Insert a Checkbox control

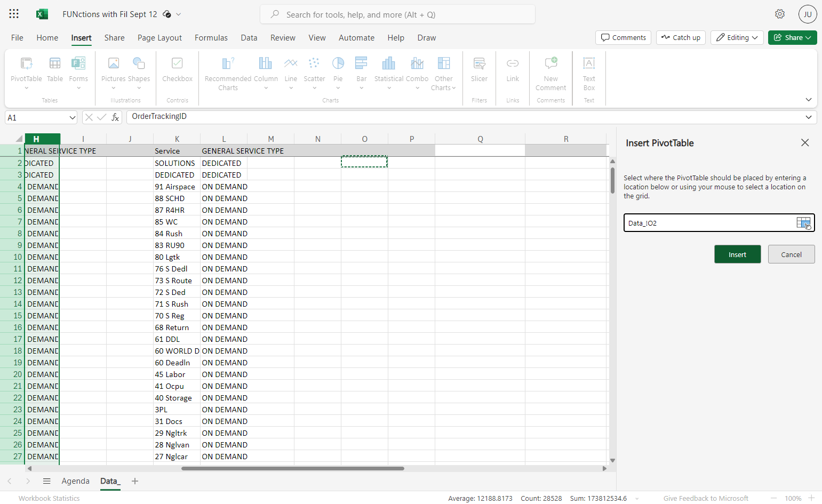[177, 70]
